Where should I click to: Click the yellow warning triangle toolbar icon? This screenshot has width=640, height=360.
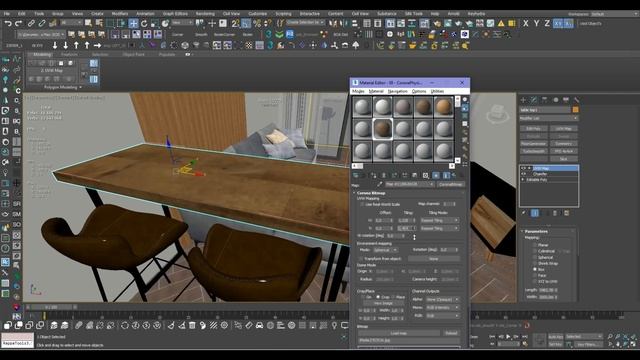501,24
